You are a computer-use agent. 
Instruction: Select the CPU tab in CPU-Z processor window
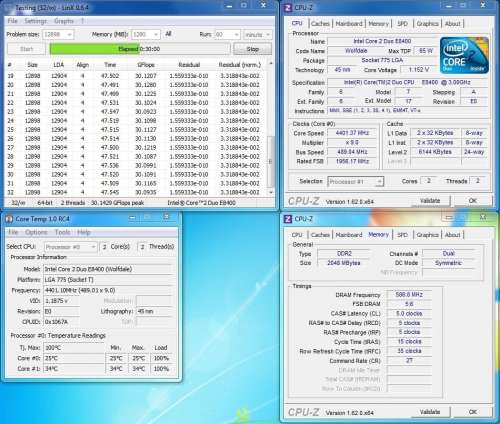pos(297,23)
